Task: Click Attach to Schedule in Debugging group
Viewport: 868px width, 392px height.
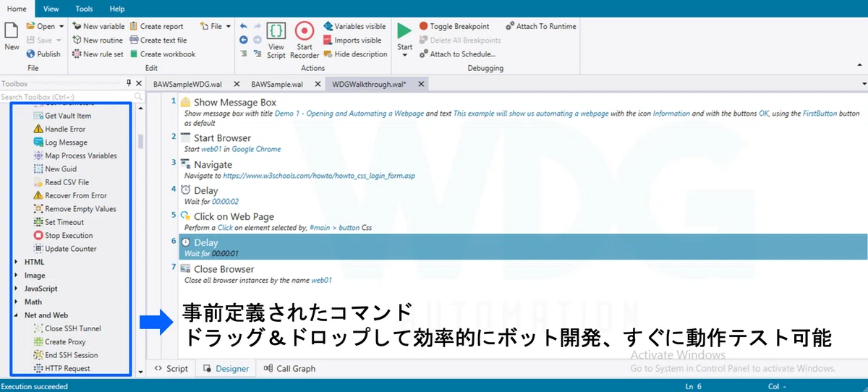Action: 457,54
